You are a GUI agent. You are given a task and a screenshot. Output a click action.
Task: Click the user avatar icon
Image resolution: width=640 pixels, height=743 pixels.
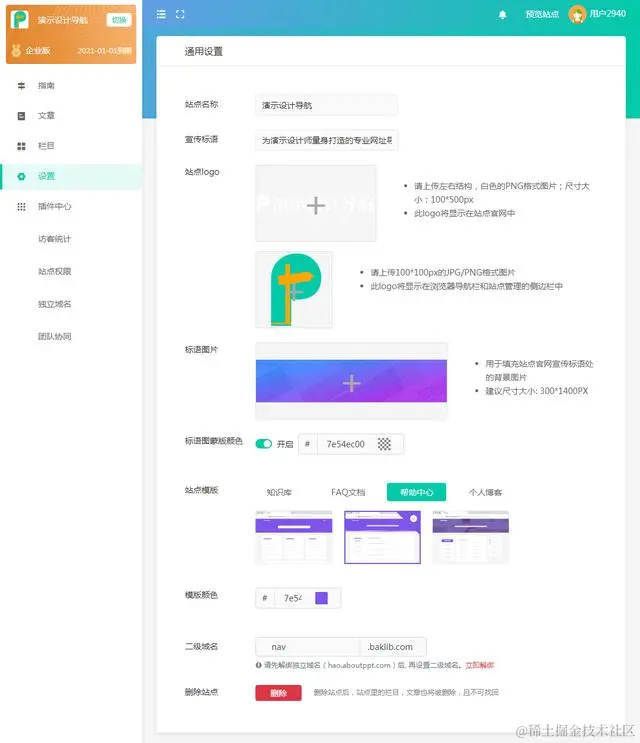pos(577,15)
